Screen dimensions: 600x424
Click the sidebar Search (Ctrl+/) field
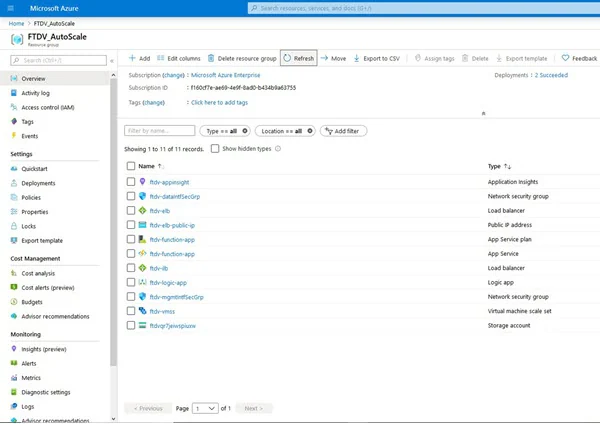pos(59,60)
